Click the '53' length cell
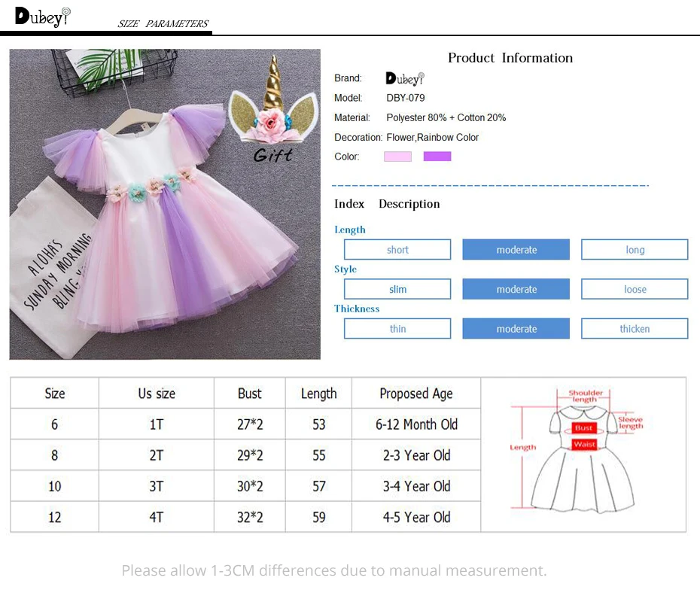700x602 pixels. [x=318, y=424]
